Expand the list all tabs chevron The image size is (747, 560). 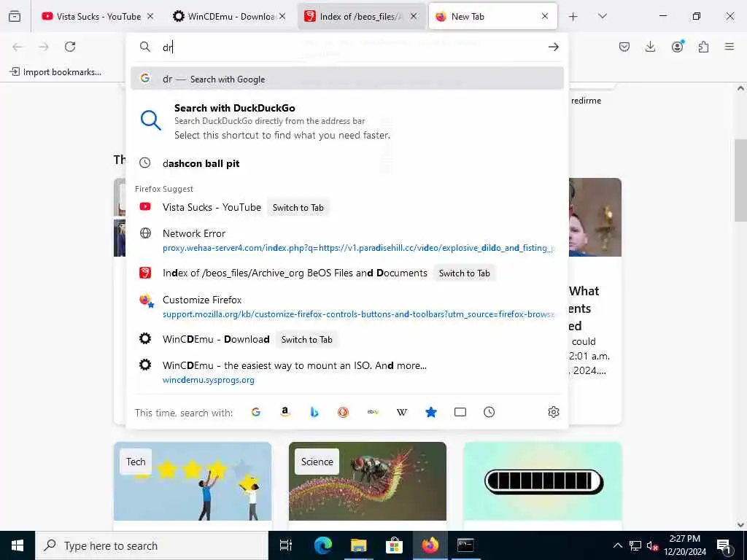(603, 16)
